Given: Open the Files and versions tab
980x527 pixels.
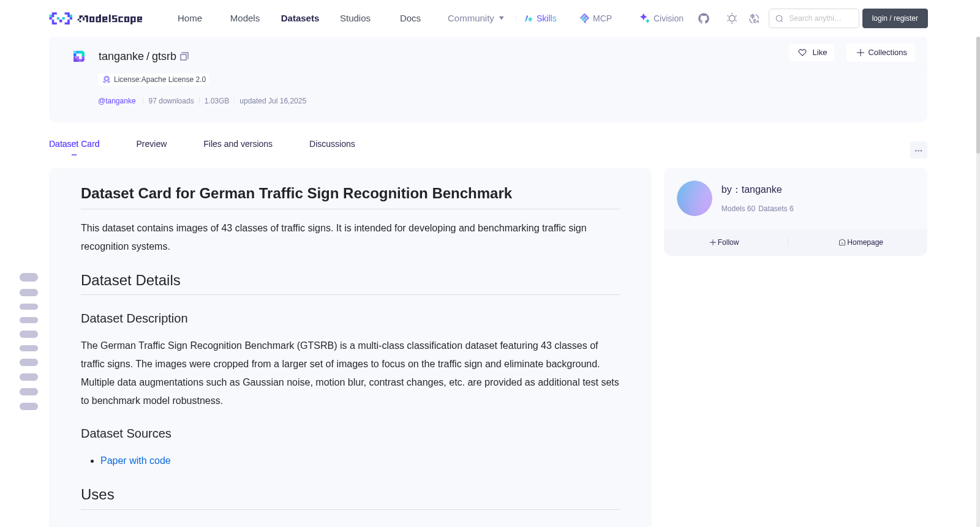Looking at the screenshot, I should pyautogui.click(x=238, y=144).
